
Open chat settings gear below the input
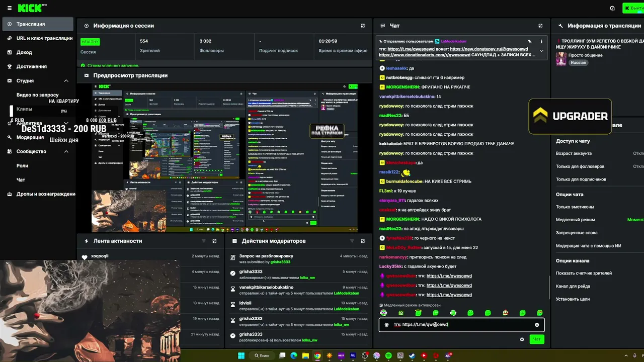coord(522,339)
